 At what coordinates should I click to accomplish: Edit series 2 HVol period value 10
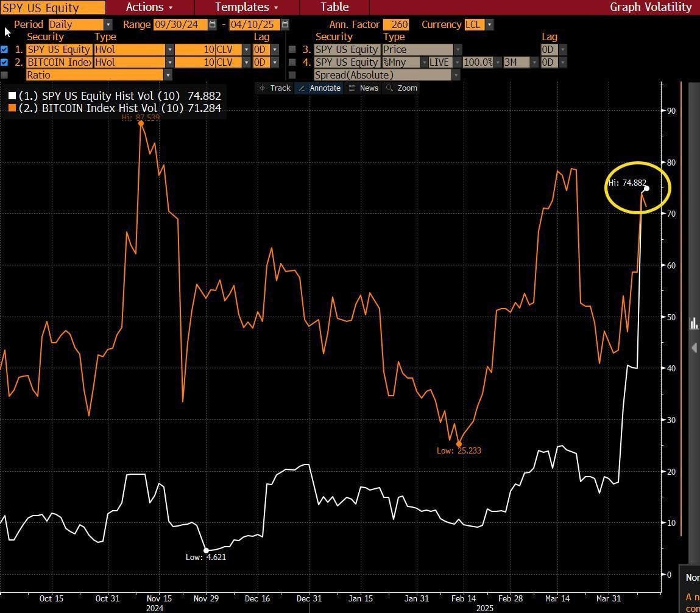click(x=195, y=63)
